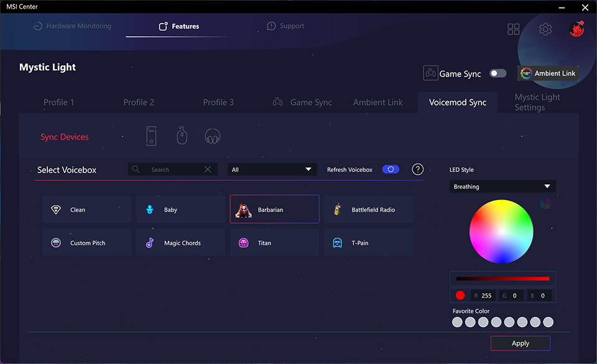597x364 pixels.
Task: Toggle the Game Sync switch
Action: [x=497, y=73]
